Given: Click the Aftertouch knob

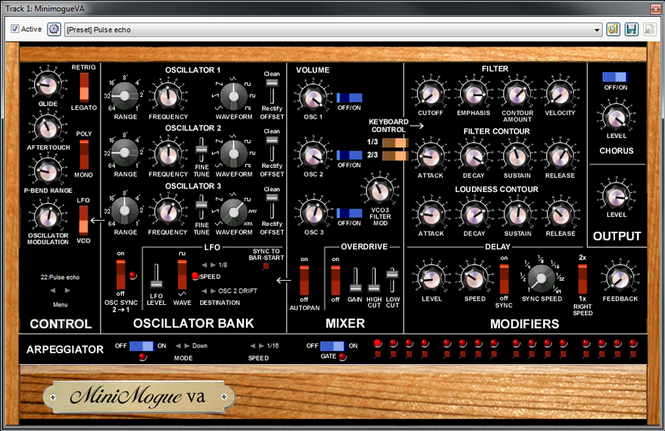Looking at the screenshot, I should [x=48, y=128].
